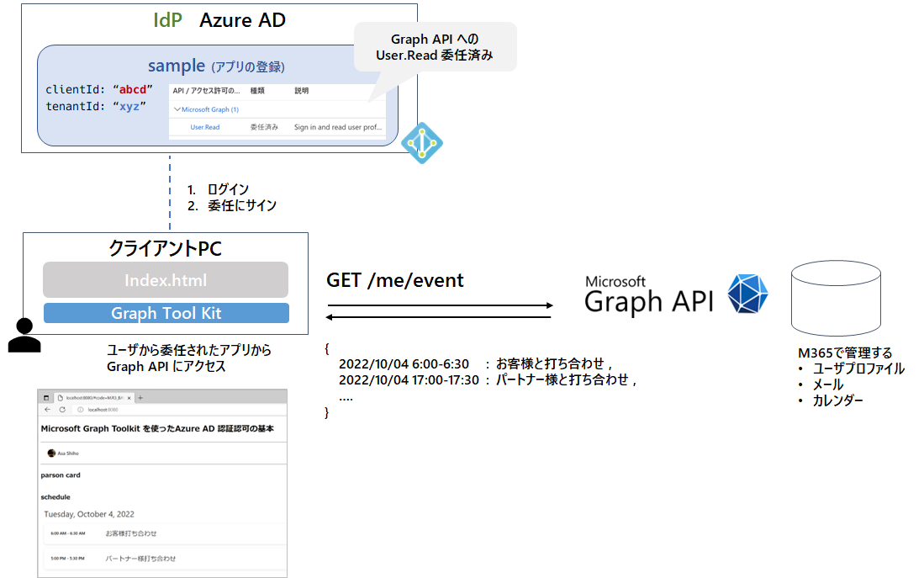
Task: Click the Azure AD diamond icon
Action: [x=420, y=143]
